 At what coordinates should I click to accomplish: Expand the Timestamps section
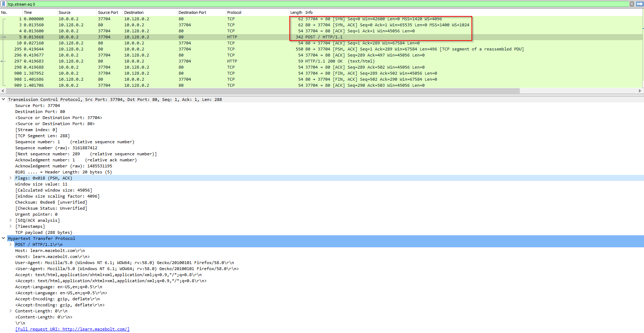10,226
